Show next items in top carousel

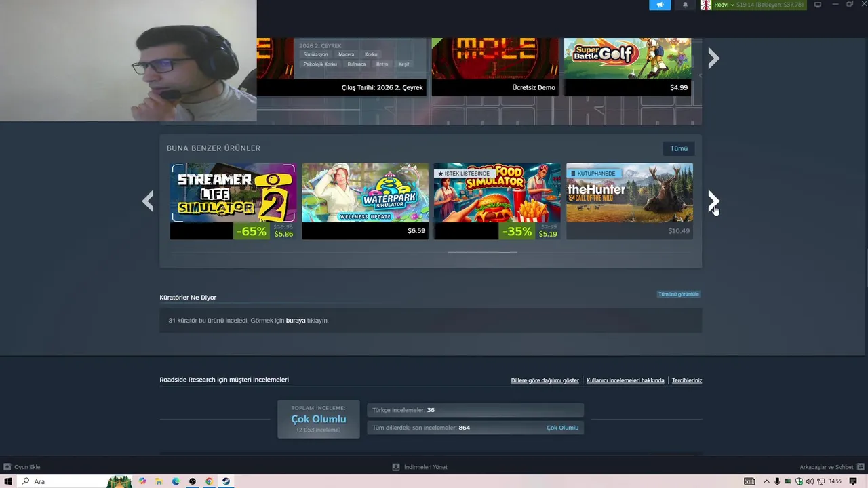713,58
